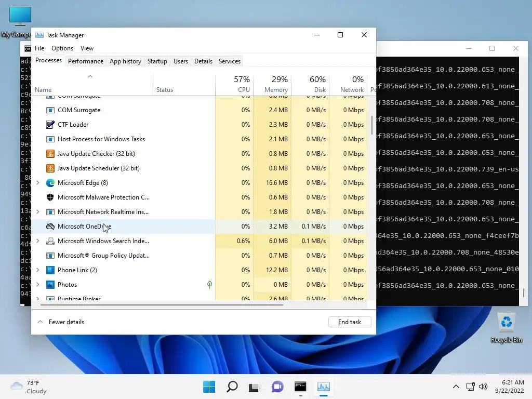Viewport: 532px width, 399px height.
Task: Click the Microsoft Edge browser icon
Action: pos(50,183)
